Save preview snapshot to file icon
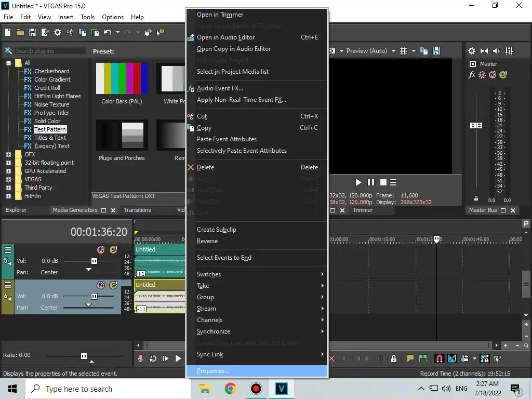 pyautogui.click(x=436, y=51)
